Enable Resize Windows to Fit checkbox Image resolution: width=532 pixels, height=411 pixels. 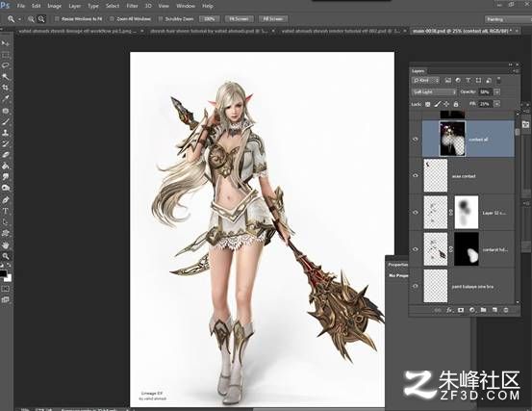(x=57, y=19)
